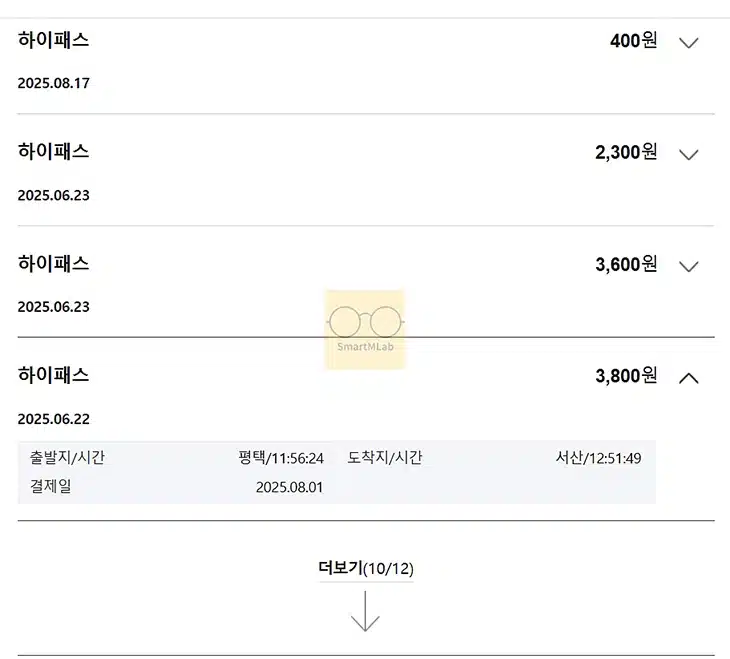Click the 2025.06.22 date text
The image size is (730, 659).
click(x=54, y=419)
